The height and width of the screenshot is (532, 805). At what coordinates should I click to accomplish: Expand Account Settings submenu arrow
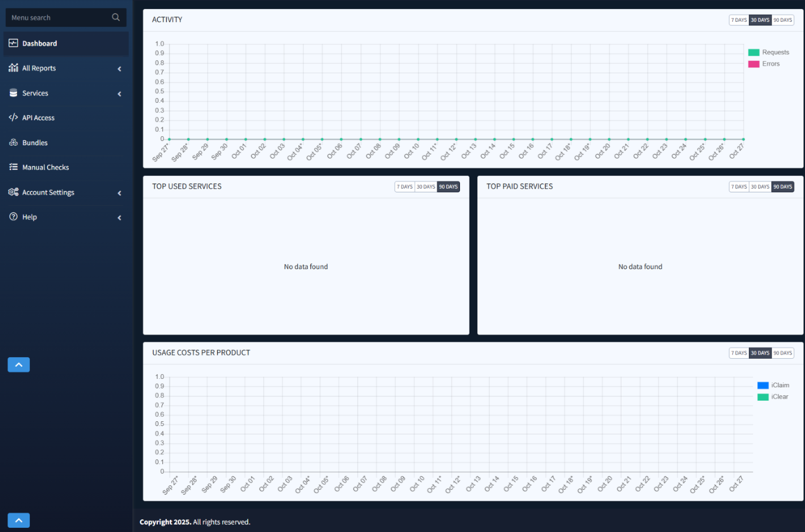point(119,193)
